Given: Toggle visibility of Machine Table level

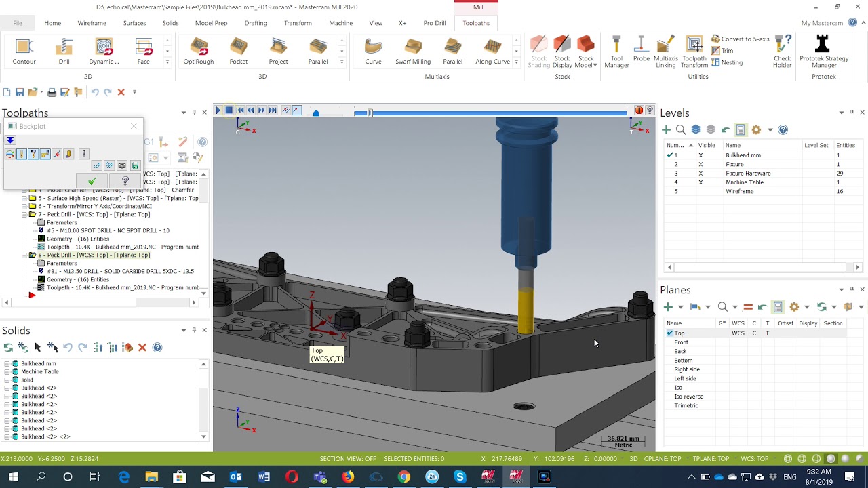Looking at the screenshot, I should tap(701, 182).
